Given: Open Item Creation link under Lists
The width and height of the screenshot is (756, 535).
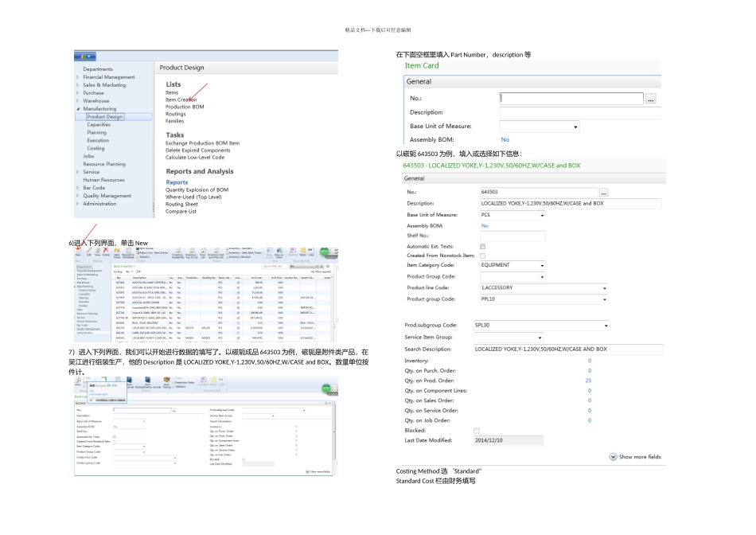Looking at the screenshot, I should coord(181,100).
